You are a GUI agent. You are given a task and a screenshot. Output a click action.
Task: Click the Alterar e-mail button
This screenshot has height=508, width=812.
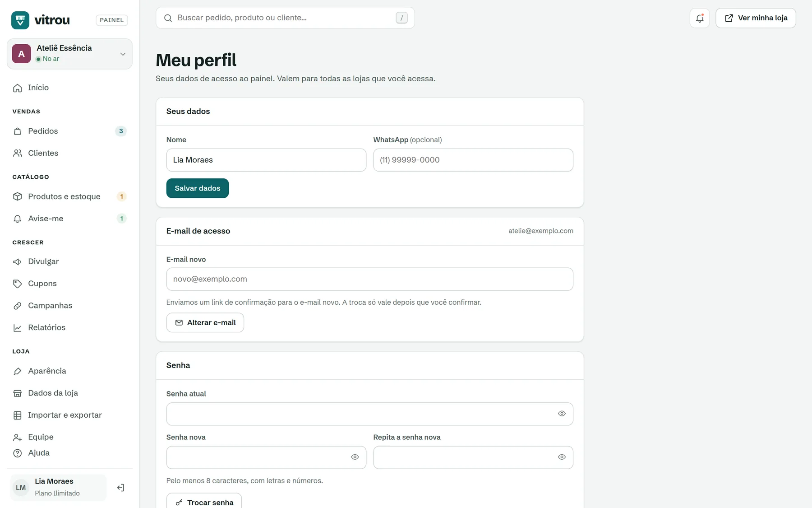[205, 323]
